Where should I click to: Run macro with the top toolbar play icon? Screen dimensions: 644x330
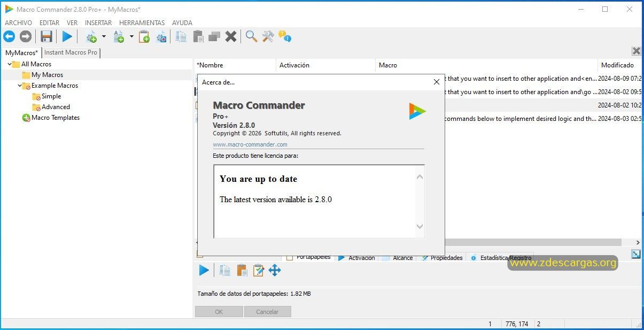67,36
